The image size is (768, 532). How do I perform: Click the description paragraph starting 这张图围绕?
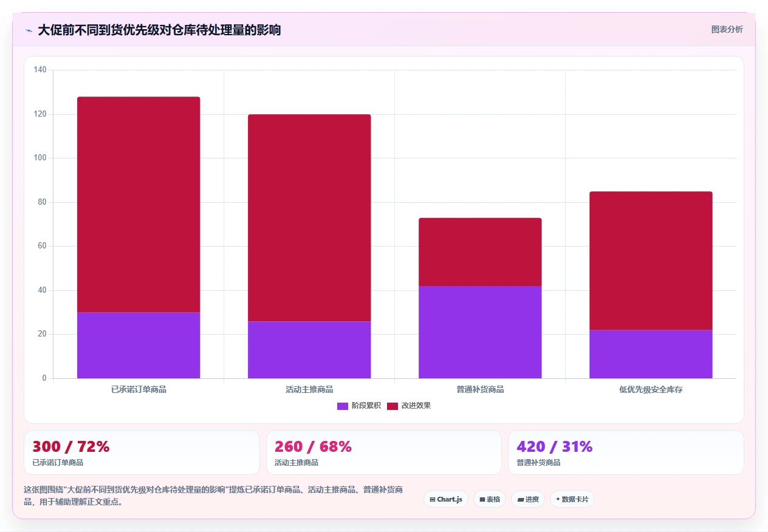point(213,496)
